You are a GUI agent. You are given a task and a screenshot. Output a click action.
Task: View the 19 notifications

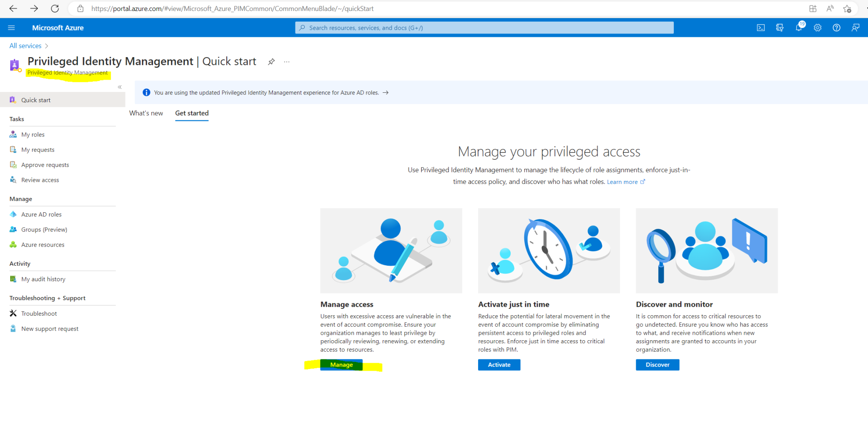(x=799, y=27)
